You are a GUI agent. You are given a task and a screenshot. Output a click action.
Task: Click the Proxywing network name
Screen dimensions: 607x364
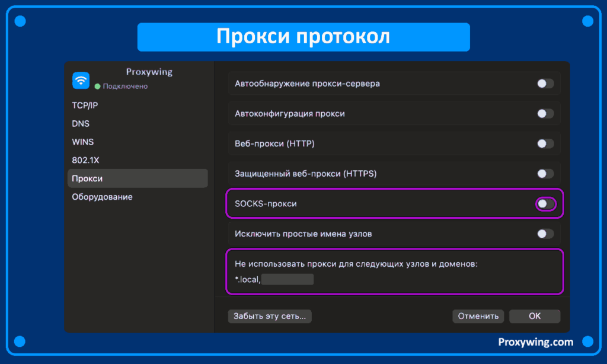(x=149, y=72)
